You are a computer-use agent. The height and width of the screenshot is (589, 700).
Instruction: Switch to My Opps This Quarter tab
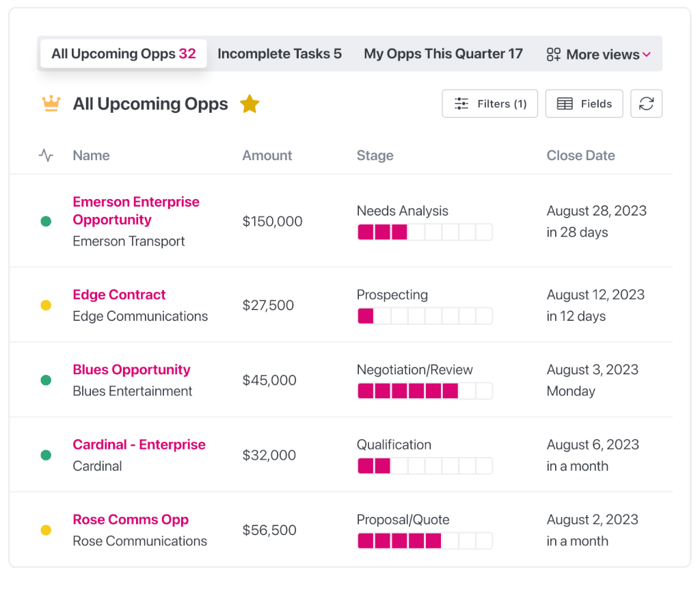tap(443, 53)
